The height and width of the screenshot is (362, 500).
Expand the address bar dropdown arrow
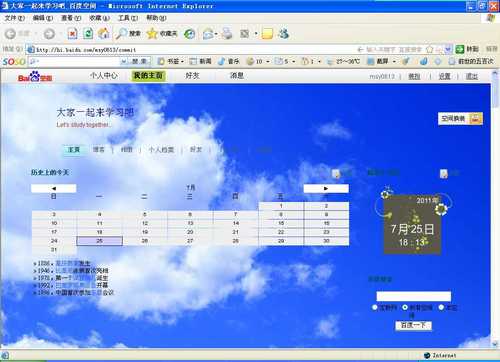click(x=448, y=50)
